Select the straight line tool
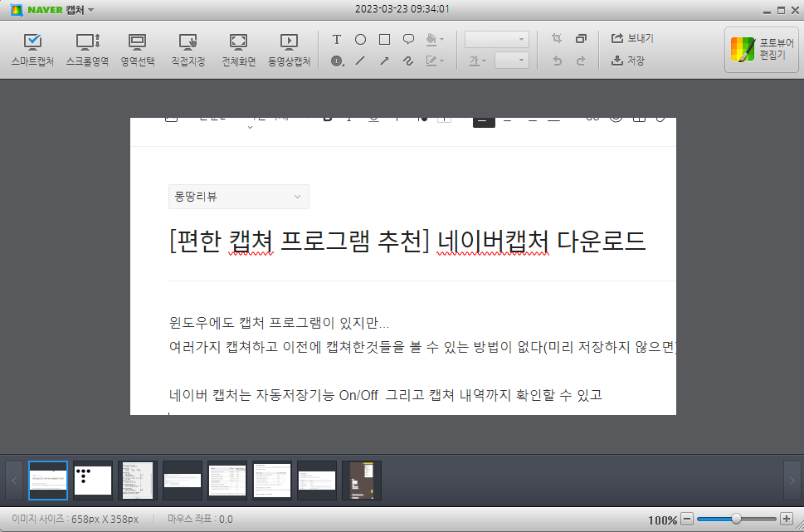Screen dimensions: 804x532 pos(360,61)
